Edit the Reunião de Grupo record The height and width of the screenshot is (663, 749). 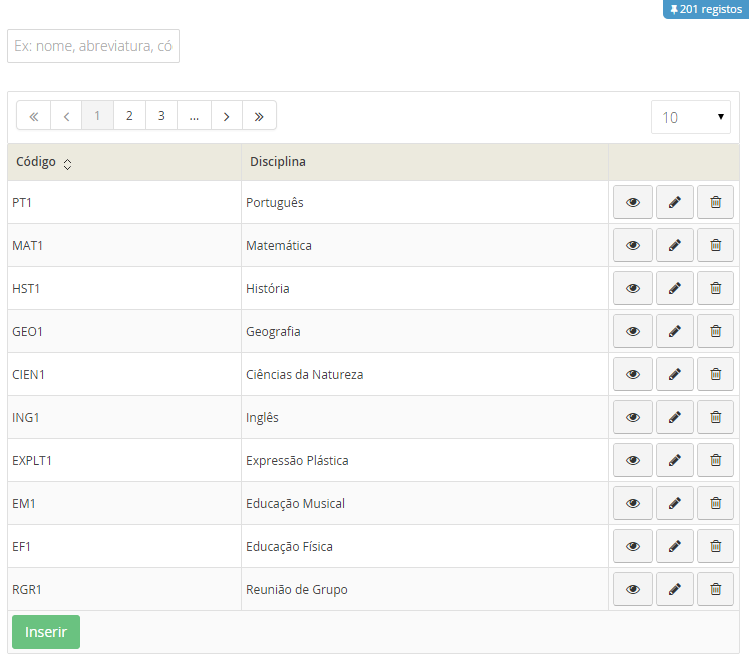[x=674, y=589]
